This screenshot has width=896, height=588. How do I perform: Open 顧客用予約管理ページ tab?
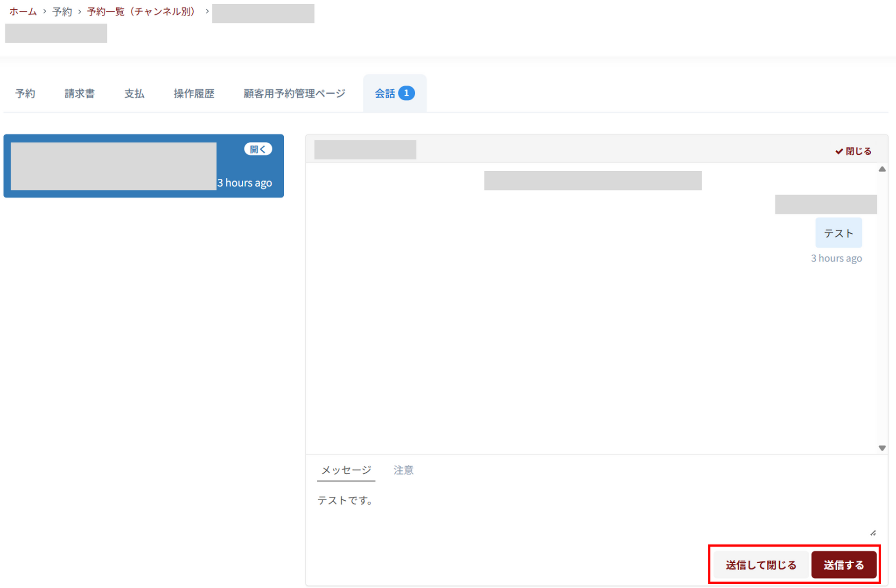point(294,93)
